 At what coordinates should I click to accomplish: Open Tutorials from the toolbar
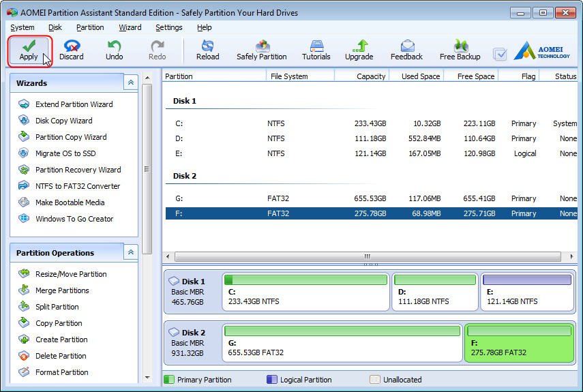(316, 50)
